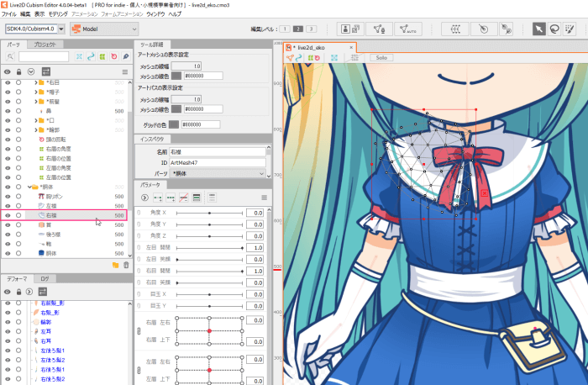Switch to the プロジェクト tab
Screen dimensions: 588x385
(45, 45)
